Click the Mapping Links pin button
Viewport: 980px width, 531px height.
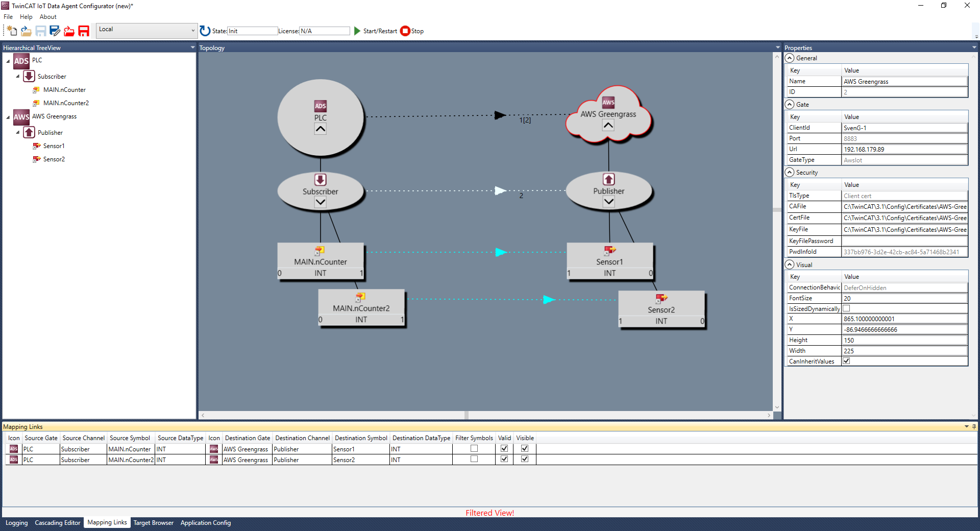(974, 426)
